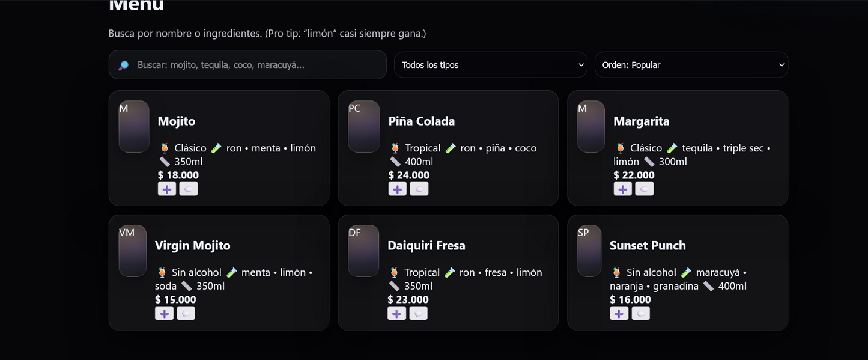Open the 'Orden: Popular' sorting dropdown
The width and height of the screenshot is (868, 360).
691,64
